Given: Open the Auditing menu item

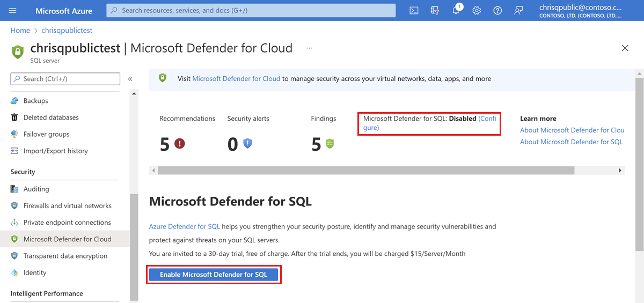Looking at the screenshot, I should click(36, 189).
